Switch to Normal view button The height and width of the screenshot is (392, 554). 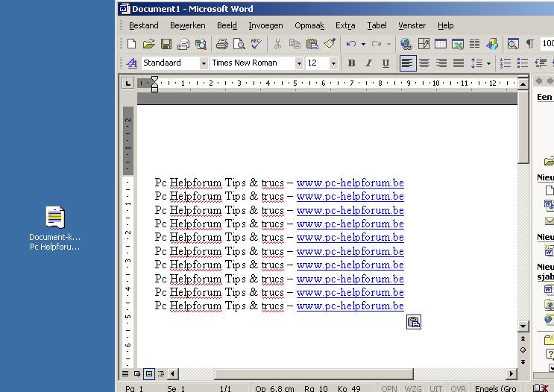pos(125,373)
